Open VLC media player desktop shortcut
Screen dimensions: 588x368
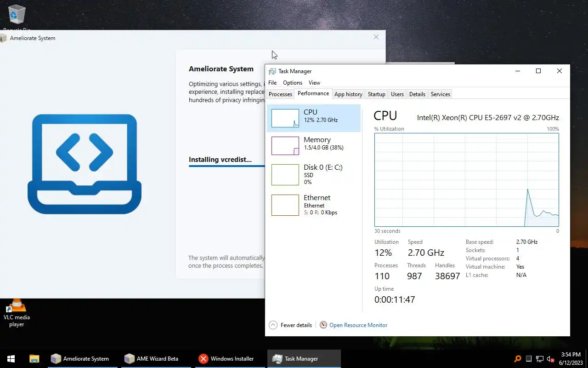17,313
